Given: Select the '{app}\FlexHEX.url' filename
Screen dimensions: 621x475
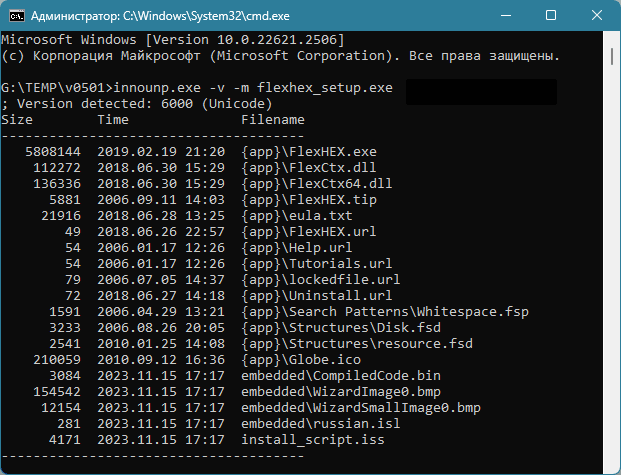Looking at the screenshot, I should point(309,232).
